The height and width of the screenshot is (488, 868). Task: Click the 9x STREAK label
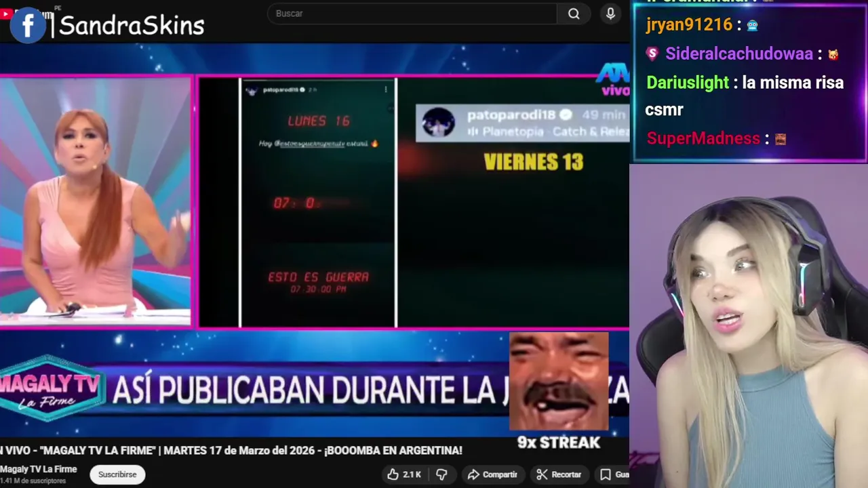coord(559,443)
